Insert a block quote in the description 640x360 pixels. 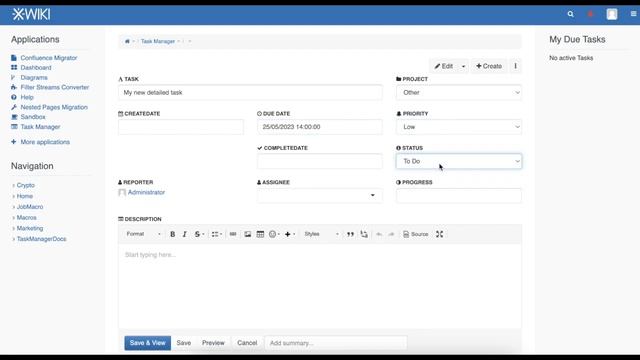click(x=350, y=234)
